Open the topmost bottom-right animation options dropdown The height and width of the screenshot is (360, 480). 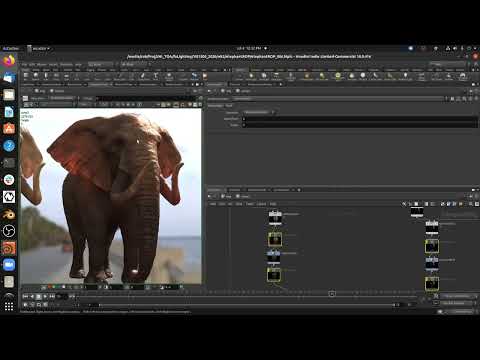pyautogui.click(x=459, y=296)
